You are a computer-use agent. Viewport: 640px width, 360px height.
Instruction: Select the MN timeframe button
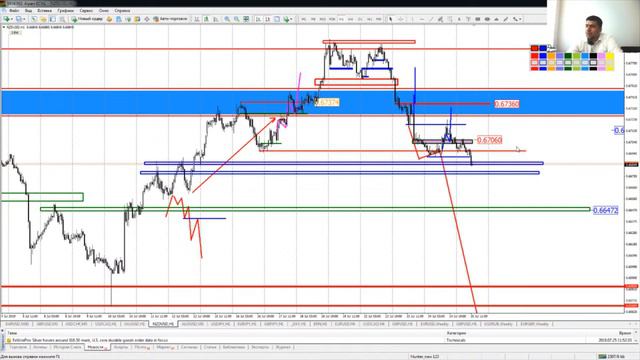(x=378, y=19)
